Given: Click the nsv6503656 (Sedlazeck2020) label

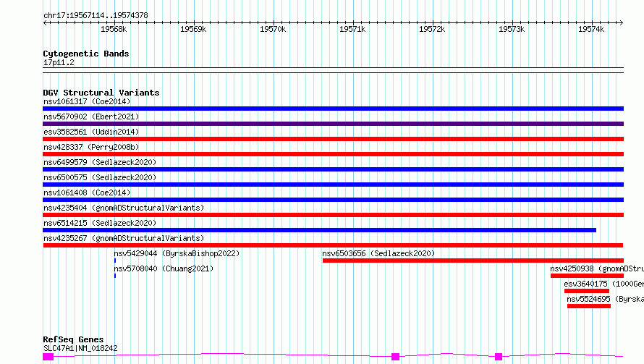Looking at the screenshot, I should click(x=378, y=253).
